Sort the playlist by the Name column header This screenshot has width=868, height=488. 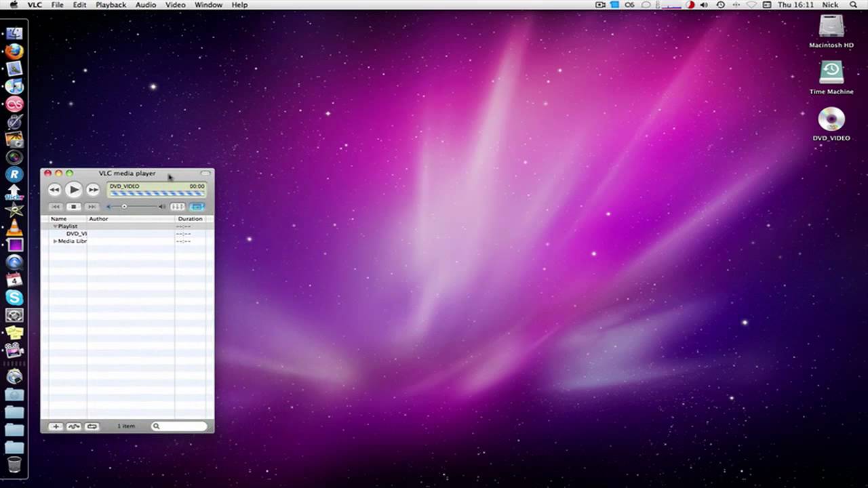click(59, 219)
